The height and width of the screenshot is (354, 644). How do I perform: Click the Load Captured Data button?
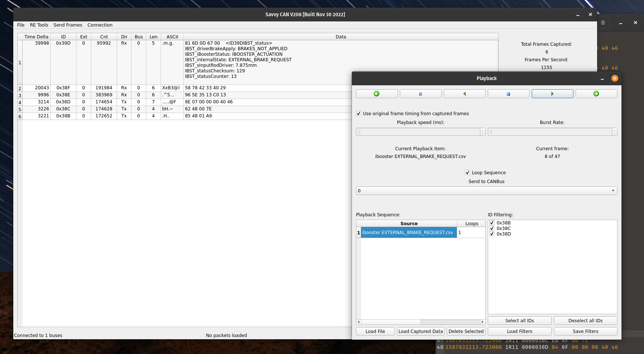coord(420,331)
